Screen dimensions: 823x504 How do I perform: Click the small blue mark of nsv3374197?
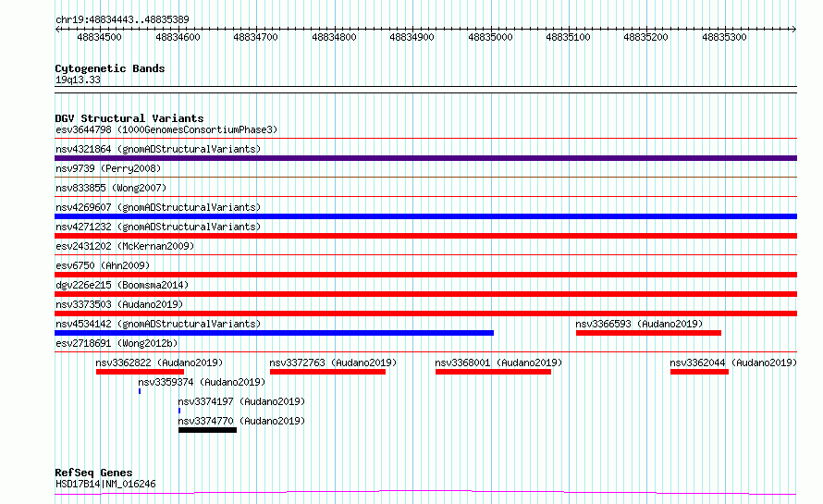(179, 411)
